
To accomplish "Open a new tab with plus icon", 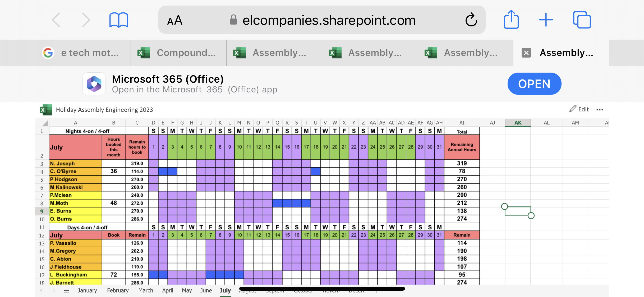I will [546, 20].
